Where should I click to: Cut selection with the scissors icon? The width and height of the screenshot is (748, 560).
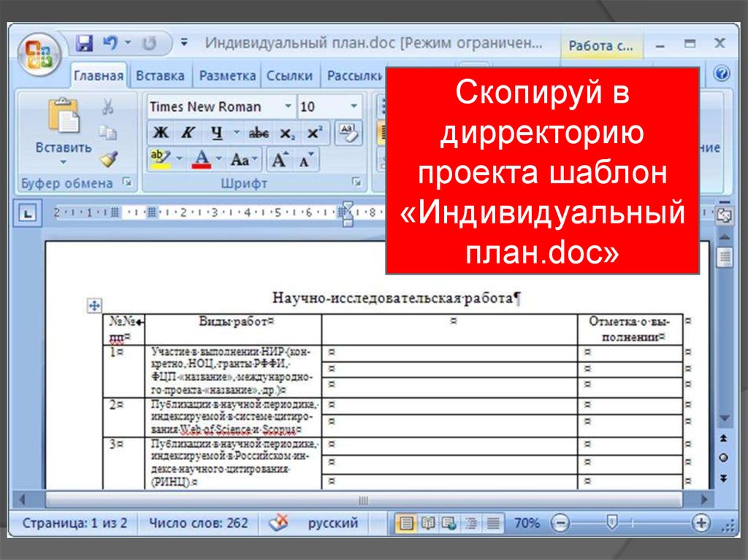(108, 107)
